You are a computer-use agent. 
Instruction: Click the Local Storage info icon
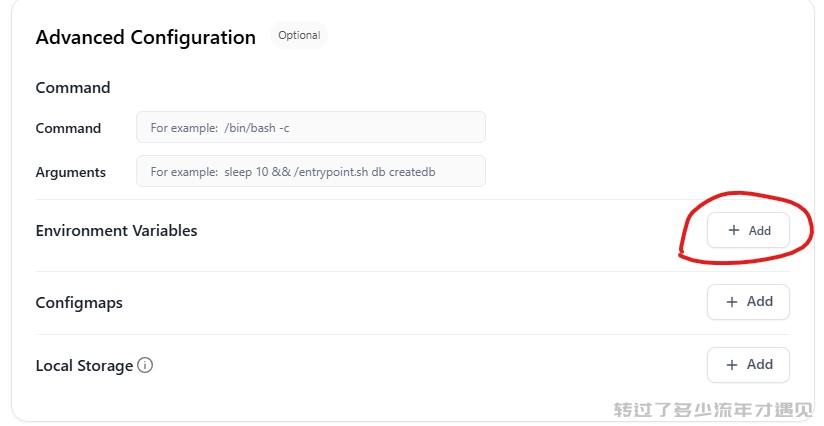(145, 365)
